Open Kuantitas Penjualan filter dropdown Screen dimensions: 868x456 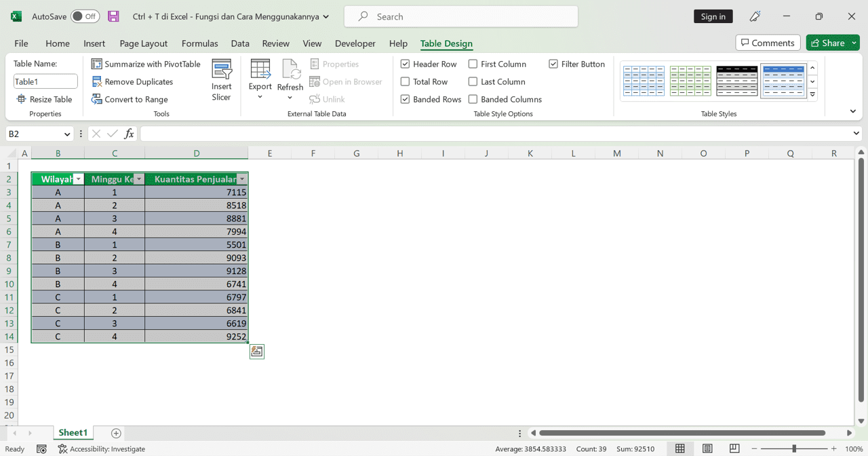tap(242, 179)
